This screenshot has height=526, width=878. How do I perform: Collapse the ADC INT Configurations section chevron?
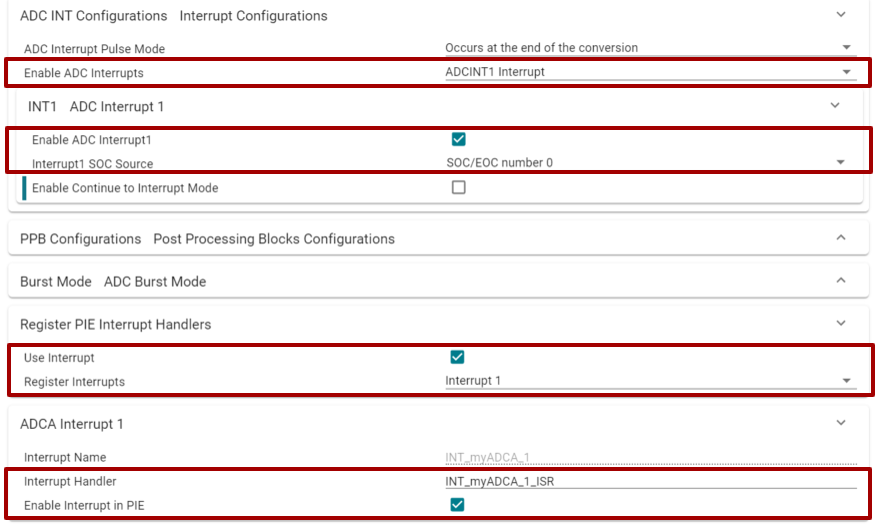(x=840, y=16)
